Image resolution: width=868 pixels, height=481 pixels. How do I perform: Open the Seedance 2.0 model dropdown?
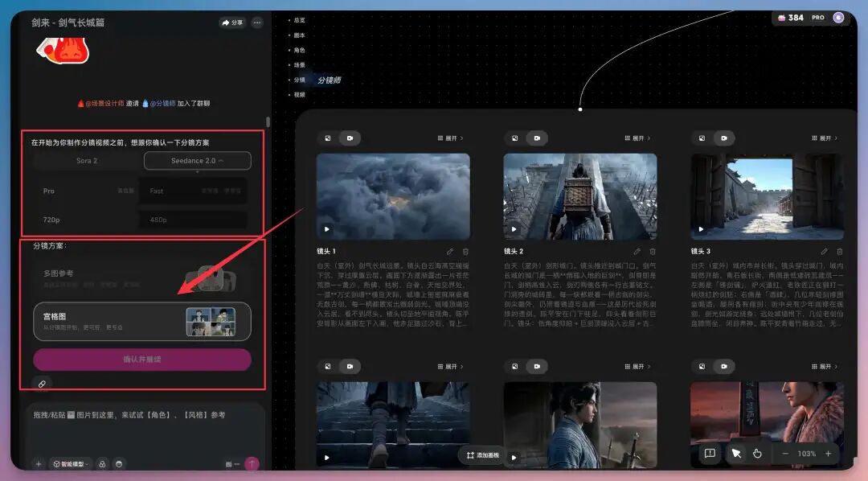click(198, 161)
